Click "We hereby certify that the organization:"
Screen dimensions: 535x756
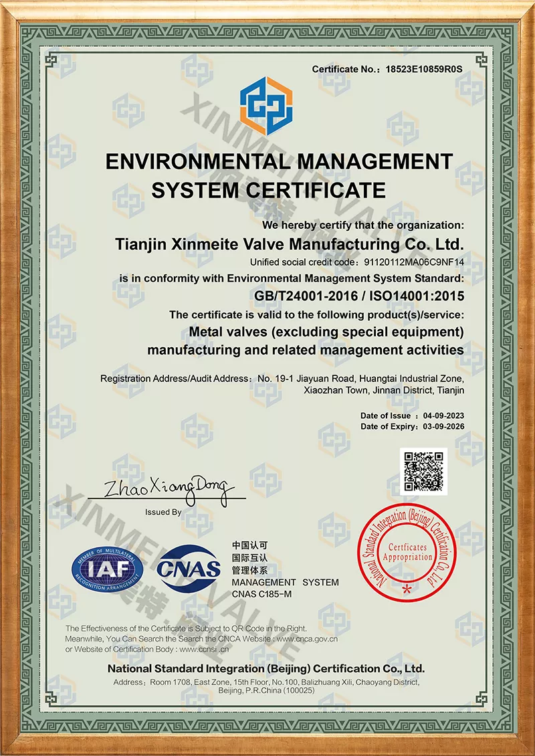tap(363, 225)
